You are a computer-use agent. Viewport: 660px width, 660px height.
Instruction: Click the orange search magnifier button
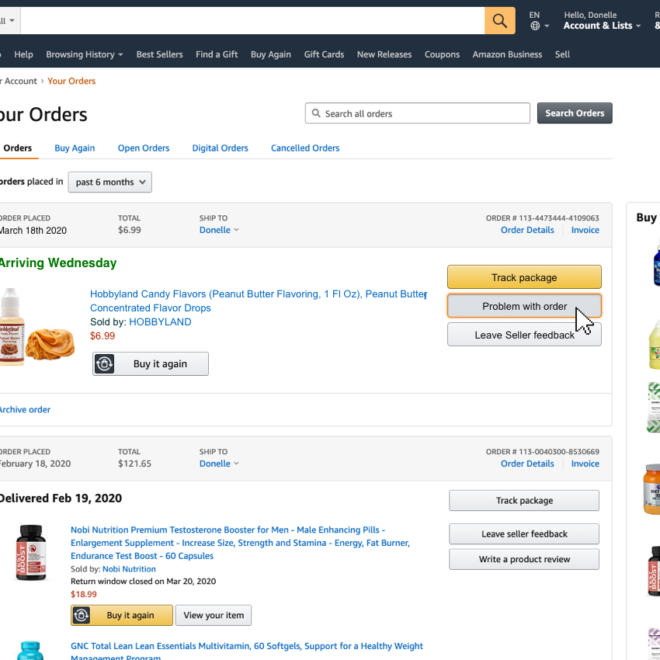[x=500, y=20]
